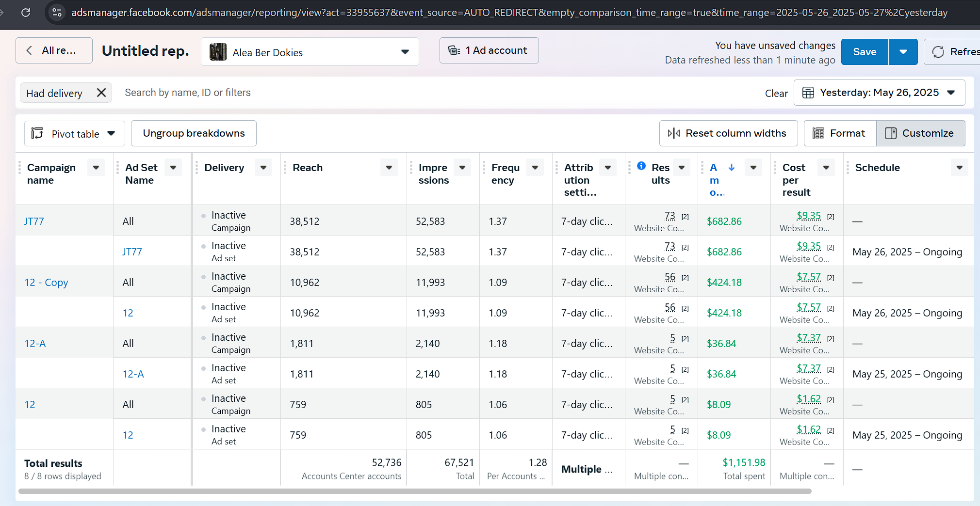Viewport: 980px width, 506px height.
Task: Open the Customize panel
Action: pos(920,133)
